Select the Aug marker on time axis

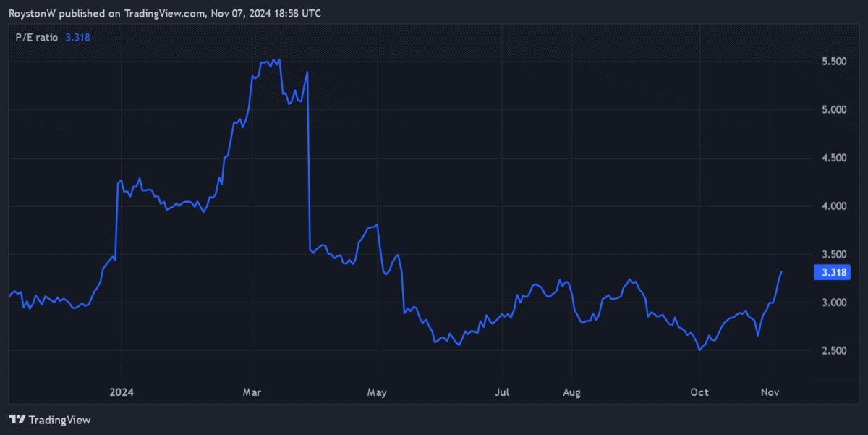pyautogui.click(x=571, y=392)
